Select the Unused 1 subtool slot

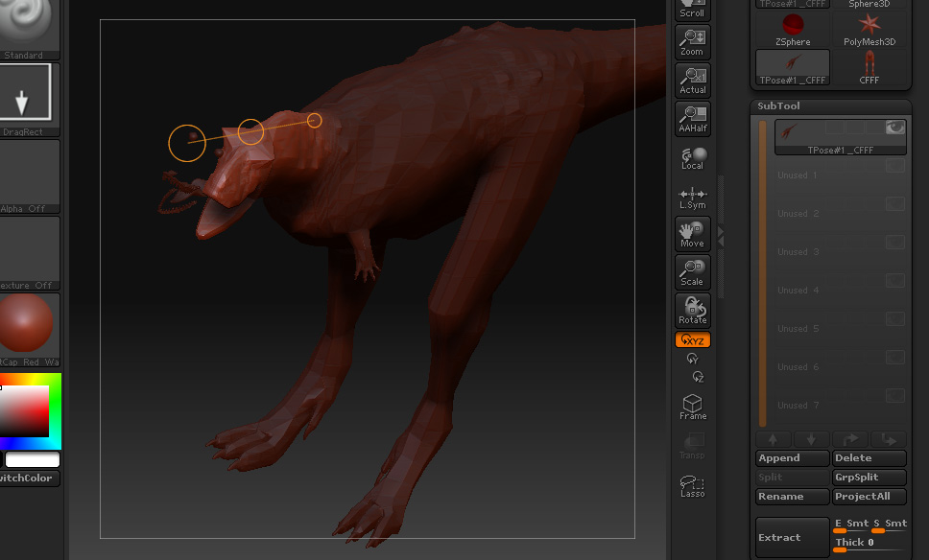840,175
